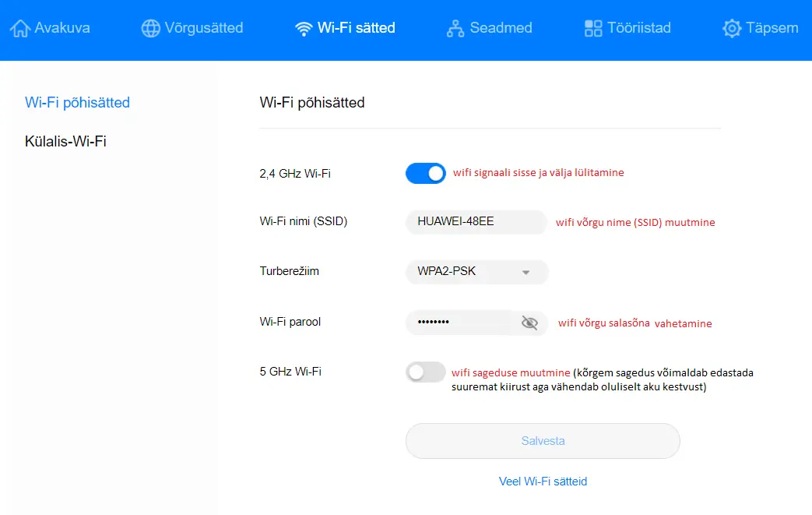
Task: Click the Avakuva home icon
Action: [x=19, y=28]
